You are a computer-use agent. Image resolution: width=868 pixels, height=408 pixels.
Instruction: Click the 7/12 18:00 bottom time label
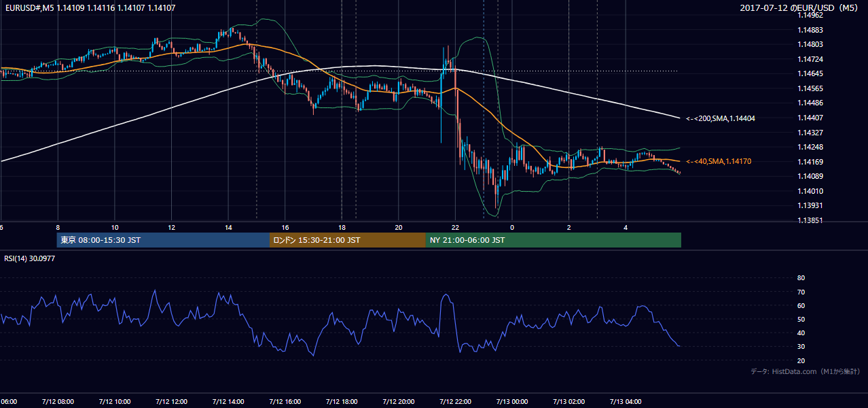[x=342, y=401]
